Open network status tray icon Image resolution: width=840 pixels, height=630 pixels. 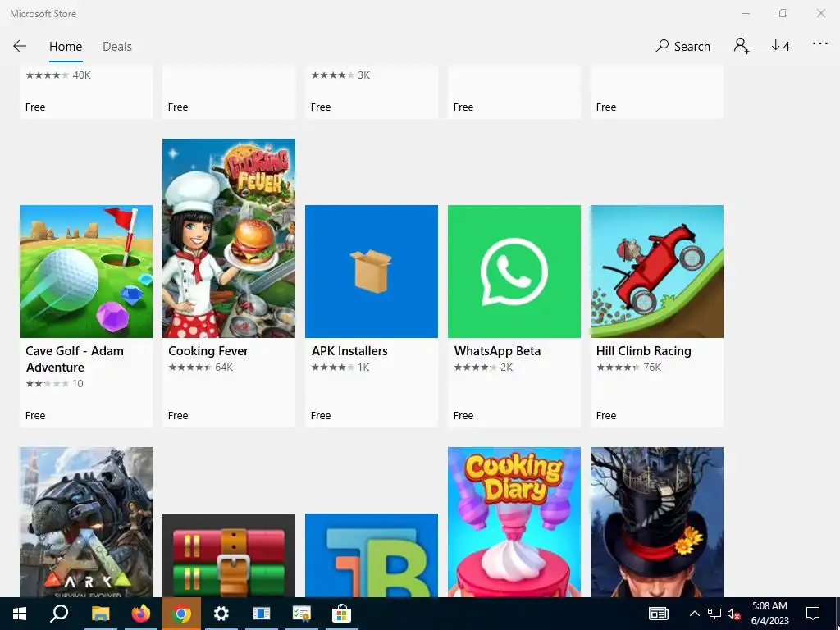[714, 614]
